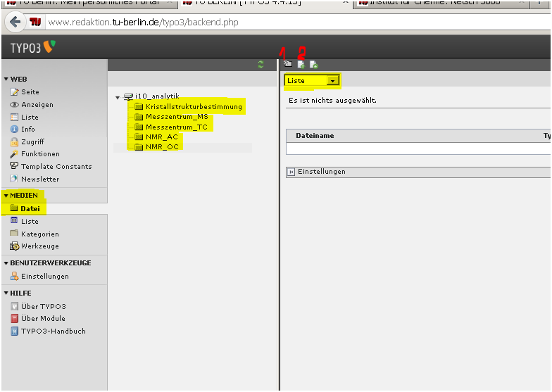The width and height of the screenshot is (552, 392).
Task: Click the create new folder toolbar icon
Action: (288, 63)
